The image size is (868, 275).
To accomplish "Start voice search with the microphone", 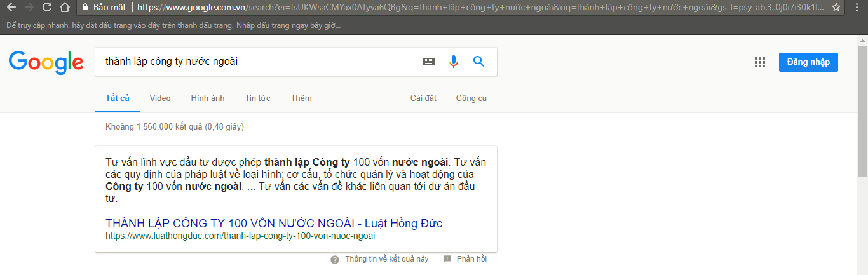I will click(454, 62).
